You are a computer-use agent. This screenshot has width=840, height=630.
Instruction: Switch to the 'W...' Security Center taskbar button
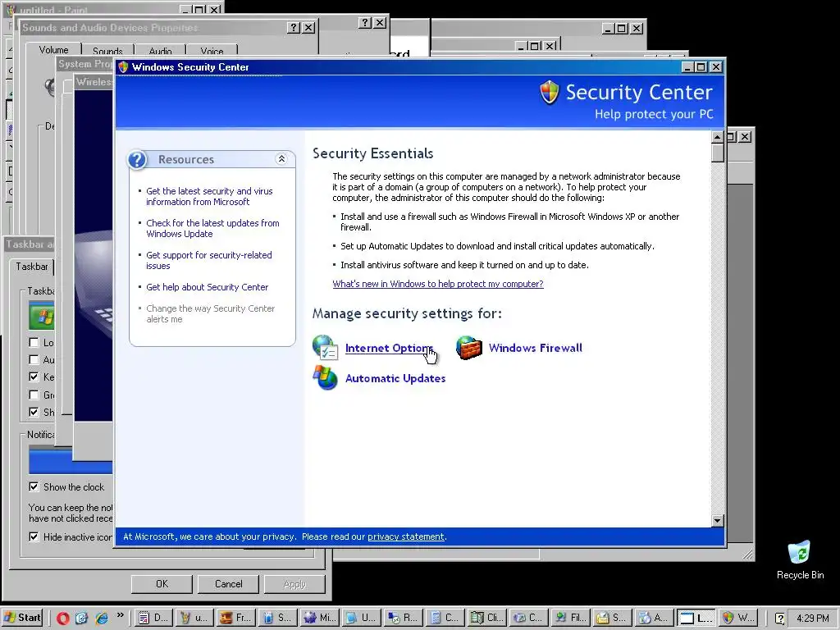tap(737, 618)
